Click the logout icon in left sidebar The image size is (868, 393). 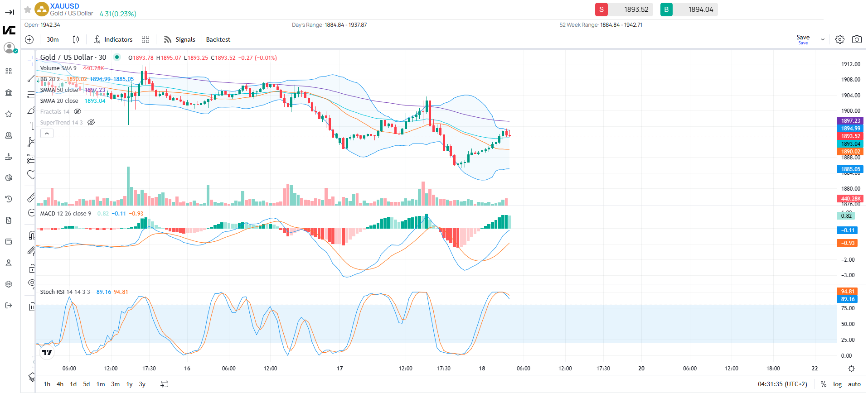pyautogui.click(x=9, y=306)
